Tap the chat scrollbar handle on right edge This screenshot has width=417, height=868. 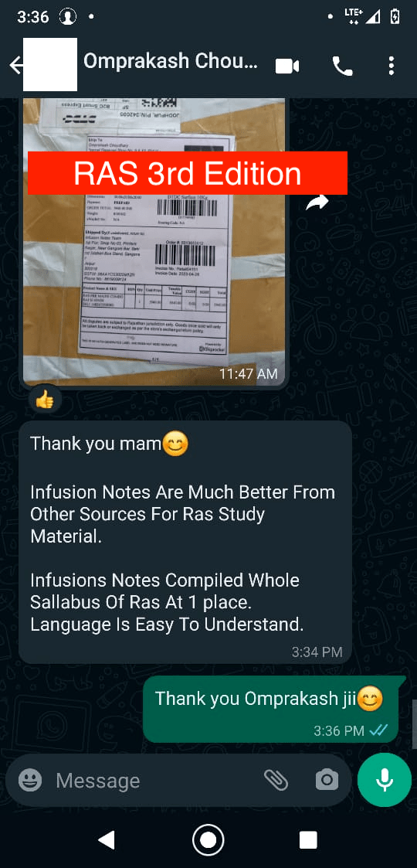pyautogui.click(x=413, y=724)
